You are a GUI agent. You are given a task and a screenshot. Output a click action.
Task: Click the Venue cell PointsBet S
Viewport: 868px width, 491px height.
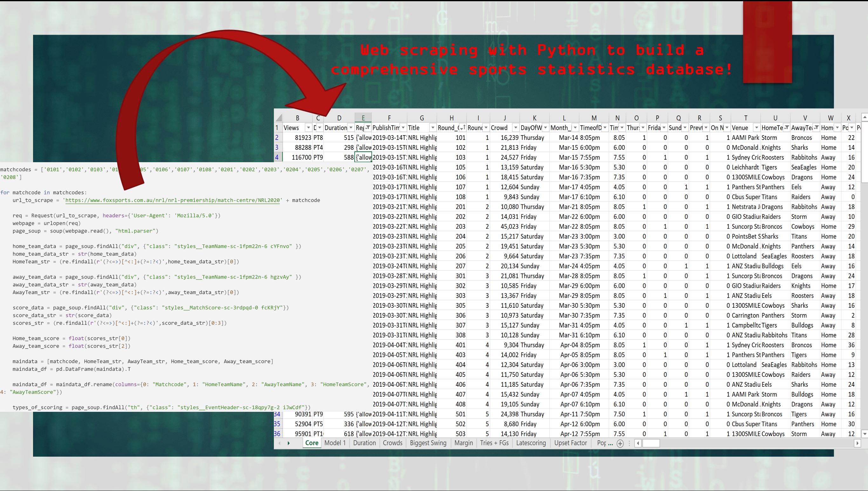[x=746, y=236]
